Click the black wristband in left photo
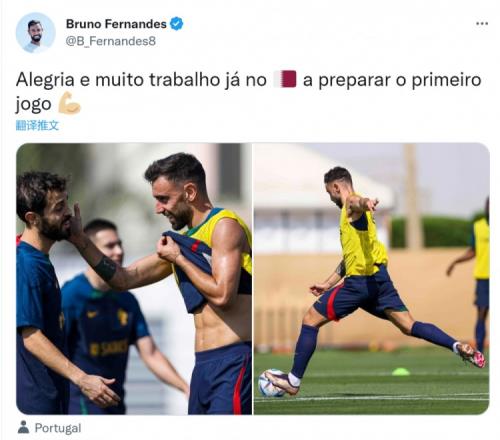The width and height of the screenshot is (500, 440). click(x=104, y=268)
